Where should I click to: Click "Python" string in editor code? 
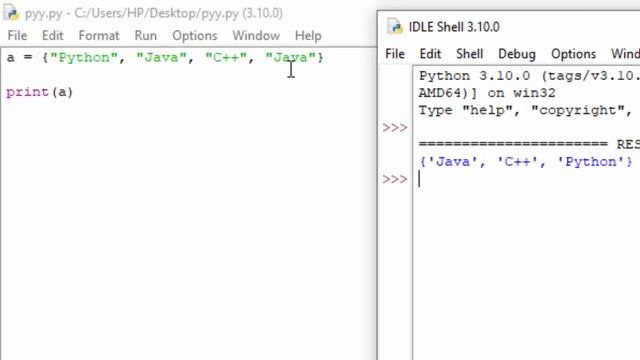84,58
